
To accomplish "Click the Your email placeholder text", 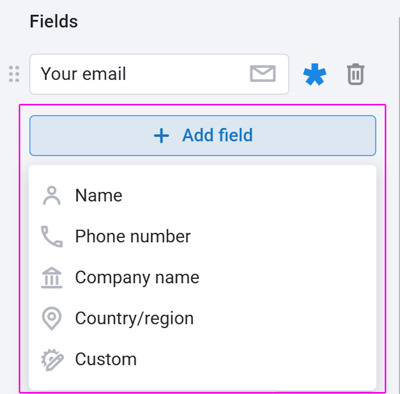I will pyautogui.click(x=83, y=74).
